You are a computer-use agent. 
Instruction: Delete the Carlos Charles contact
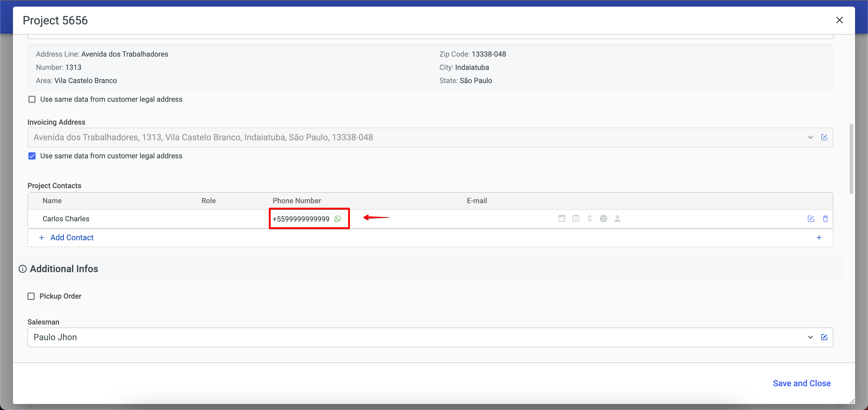point(825,219)
